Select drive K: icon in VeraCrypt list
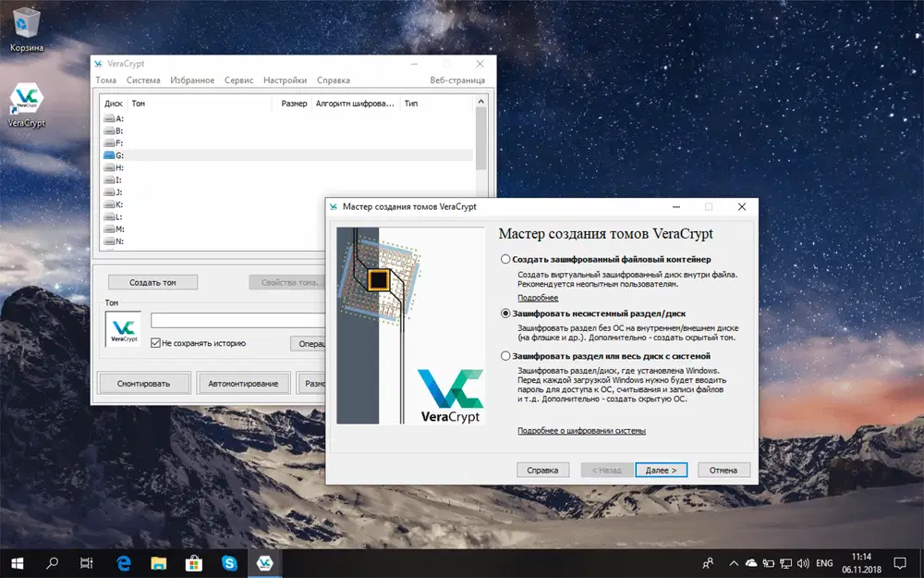This screenshot has height=578, width=924. tap(109, 204)
